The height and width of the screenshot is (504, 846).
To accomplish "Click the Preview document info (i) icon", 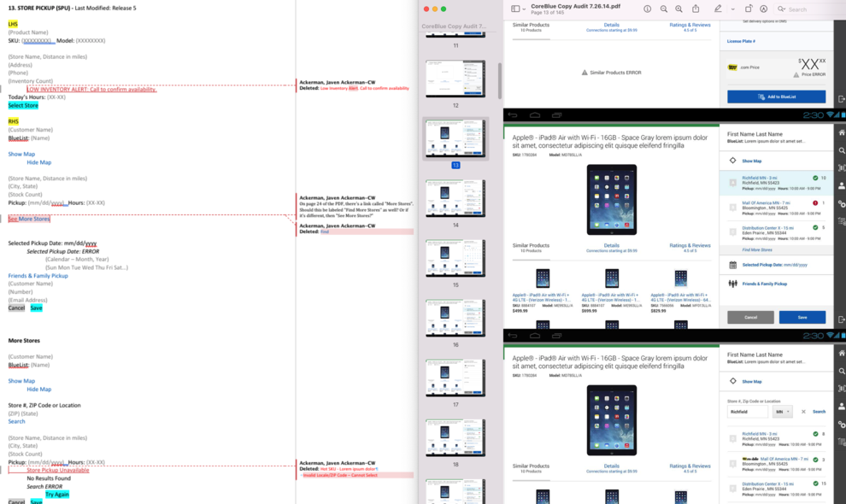I will point(647,9).
